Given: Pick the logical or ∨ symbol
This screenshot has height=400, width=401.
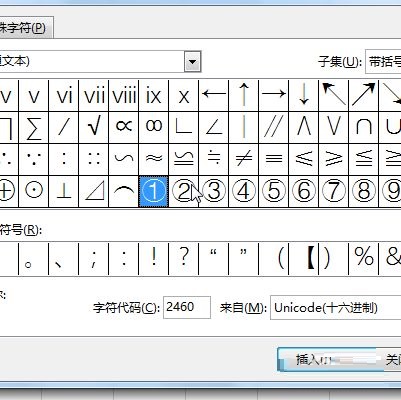Looking at the screenshot, I should (x=334, y=127).
